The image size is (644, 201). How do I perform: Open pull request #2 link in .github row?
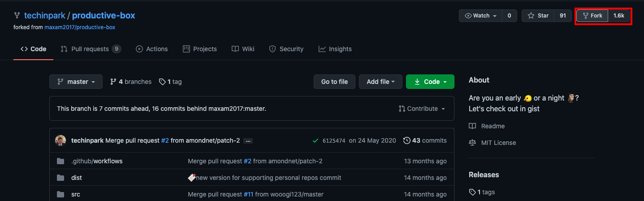[x=247, y=161]
